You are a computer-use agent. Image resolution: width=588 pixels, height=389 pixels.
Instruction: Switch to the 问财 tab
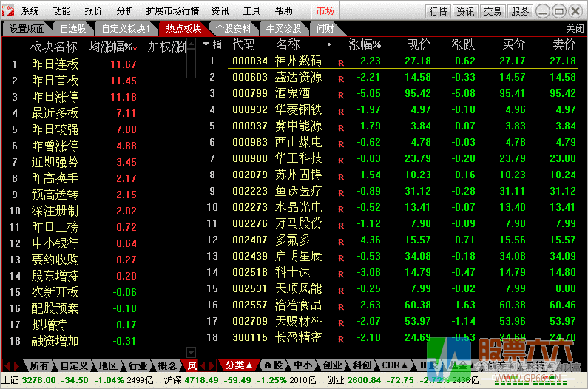[x=325, y=29]
